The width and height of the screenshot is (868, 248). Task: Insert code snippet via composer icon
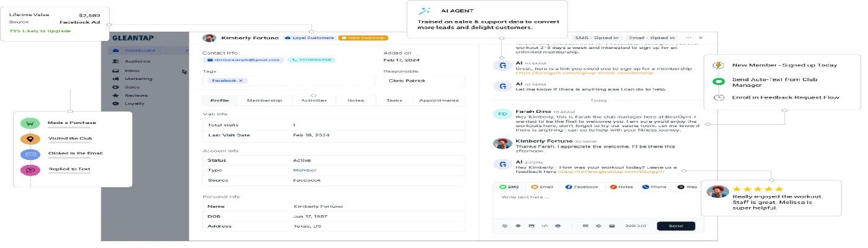[x=544, y=226]
